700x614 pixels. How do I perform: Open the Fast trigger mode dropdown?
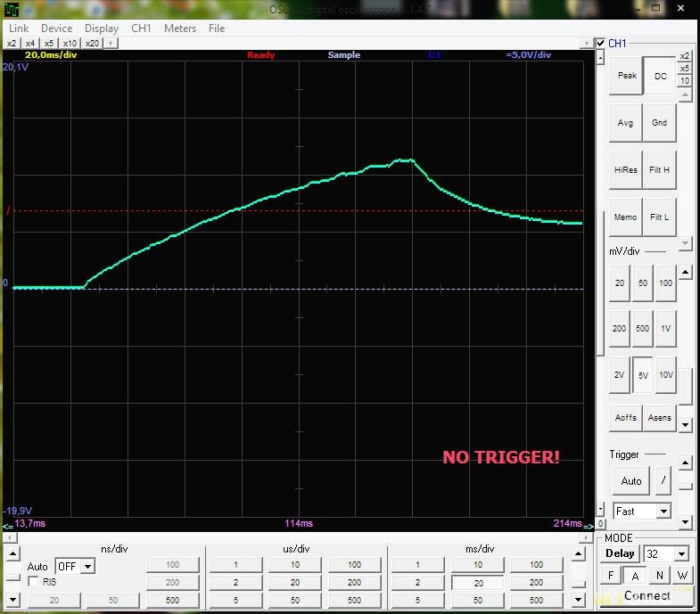(x=663, y=511)
